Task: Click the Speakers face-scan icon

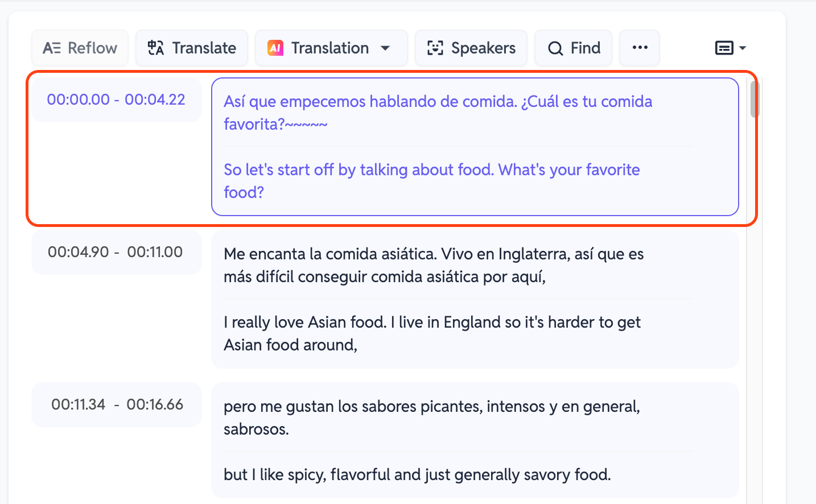Action: pos(435,48)
